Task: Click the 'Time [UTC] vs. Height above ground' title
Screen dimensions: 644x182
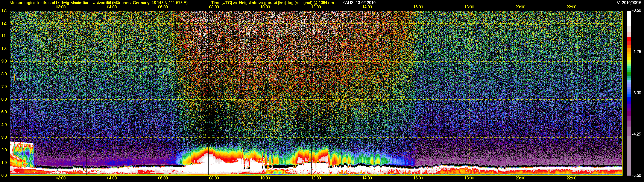Action: [272, 3]
